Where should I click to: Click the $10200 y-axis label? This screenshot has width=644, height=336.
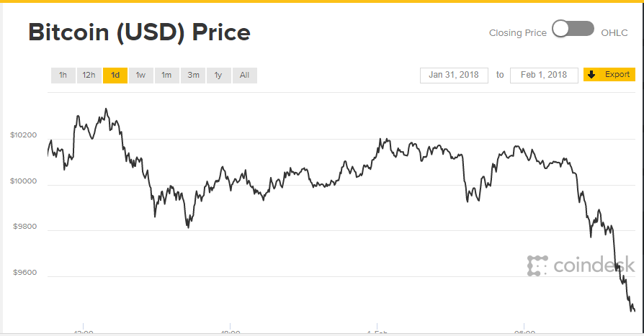22,135
